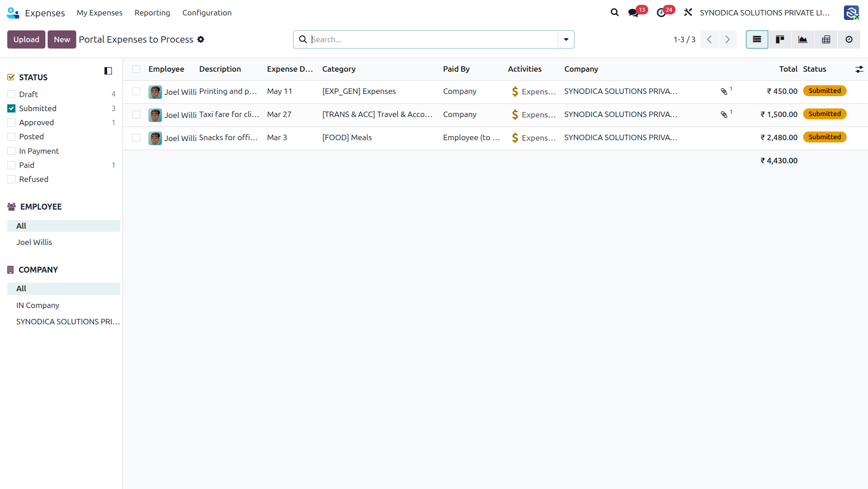Select the Printing expense row checkbox
The image size is (868, 489).
pyautogui.click(x=136, y=92)
